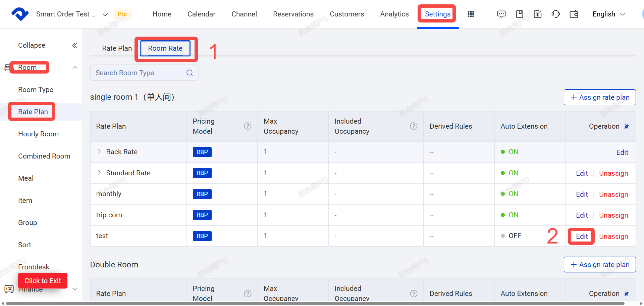
Task: Click the yen billing icon
Action: pos(538,14)
